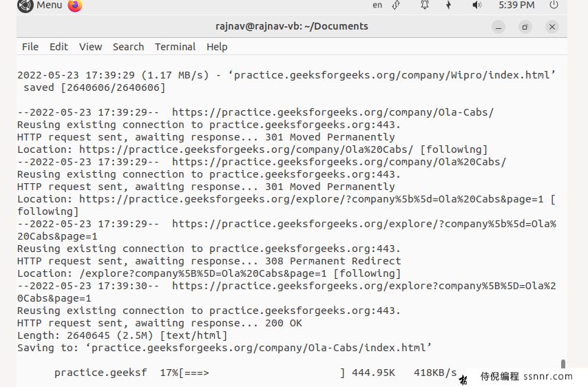
Task: Open the volume speaker indicator
Action: tap(476, 6)
